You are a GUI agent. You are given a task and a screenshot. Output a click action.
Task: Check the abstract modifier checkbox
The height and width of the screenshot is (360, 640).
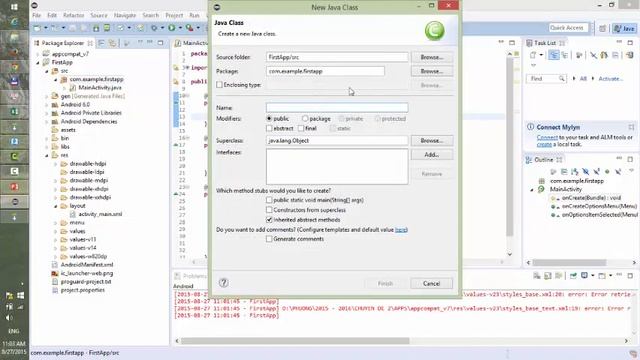[269, 128]
